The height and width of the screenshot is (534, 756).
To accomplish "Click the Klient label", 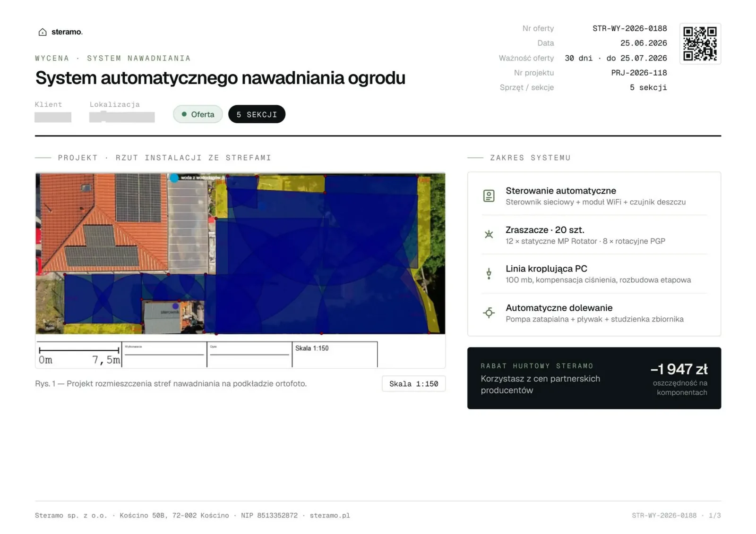I will click(x=48, y=104).
